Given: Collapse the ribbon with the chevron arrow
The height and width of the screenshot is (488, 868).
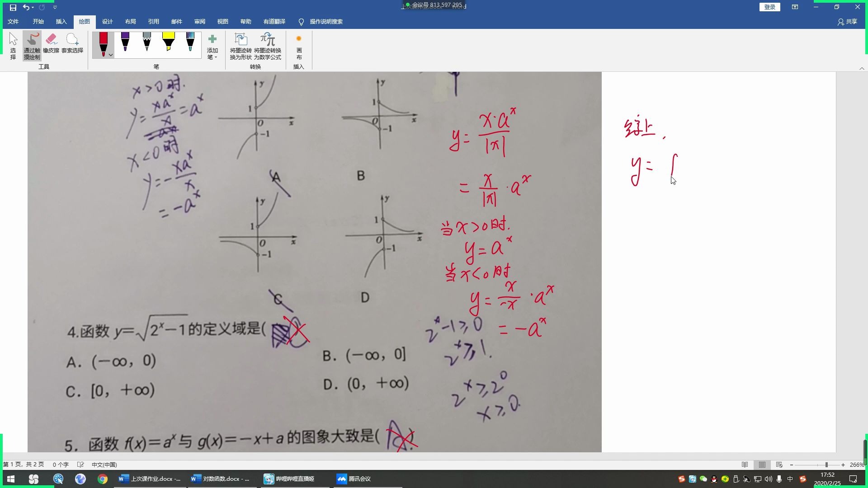Looking at the screenshot, I should tap(861, 68).
